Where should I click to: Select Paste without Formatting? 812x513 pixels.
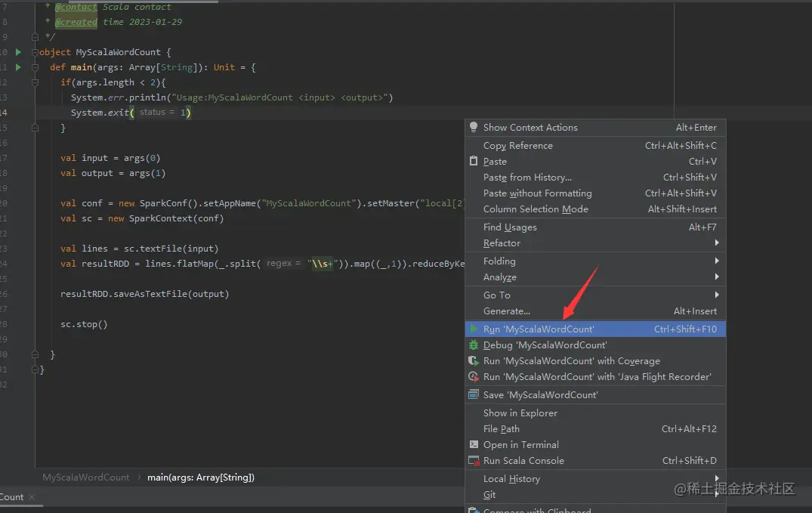595,193
